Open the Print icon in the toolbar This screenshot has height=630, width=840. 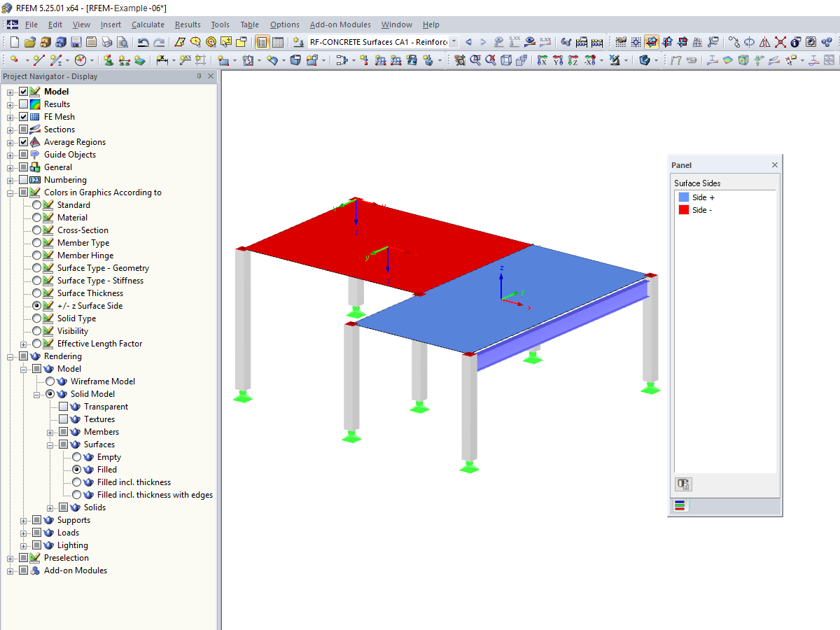click(107, 43)
